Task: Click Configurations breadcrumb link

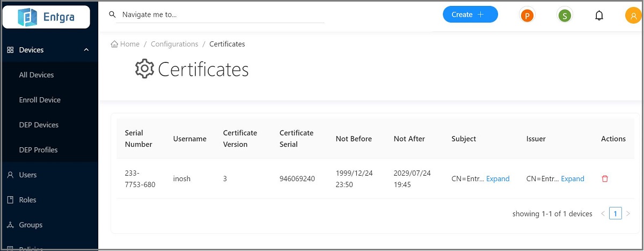Action: [x=174, y=44]
